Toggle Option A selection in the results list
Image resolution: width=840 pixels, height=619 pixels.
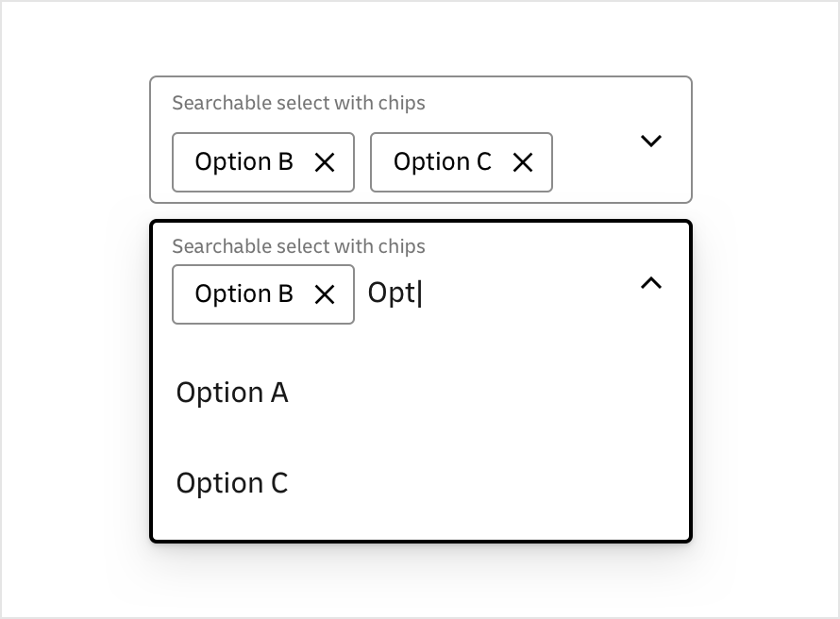pyautogui.click(x=232, y=393)
